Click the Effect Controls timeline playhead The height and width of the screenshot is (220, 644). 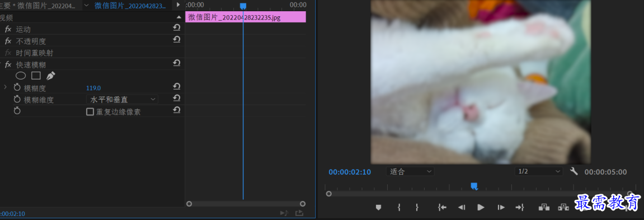[x=243, y=6]
